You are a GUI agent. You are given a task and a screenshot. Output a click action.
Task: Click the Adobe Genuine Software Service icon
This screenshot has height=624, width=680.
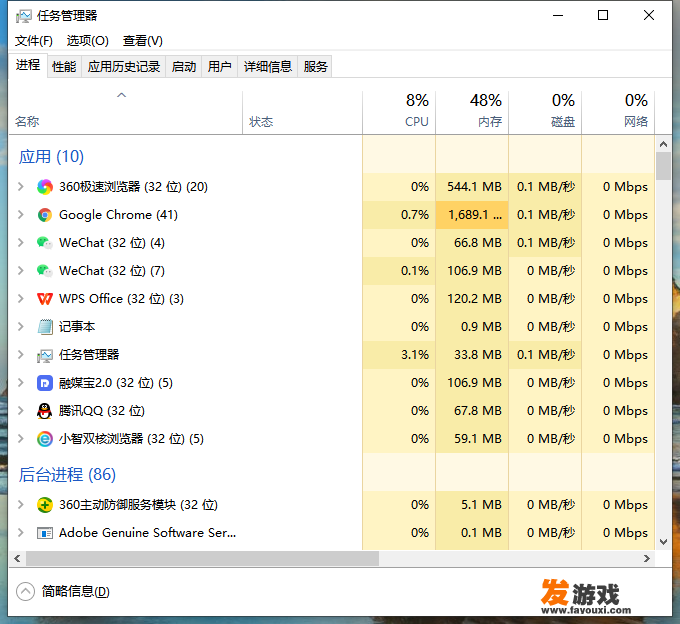pos(45,533)
